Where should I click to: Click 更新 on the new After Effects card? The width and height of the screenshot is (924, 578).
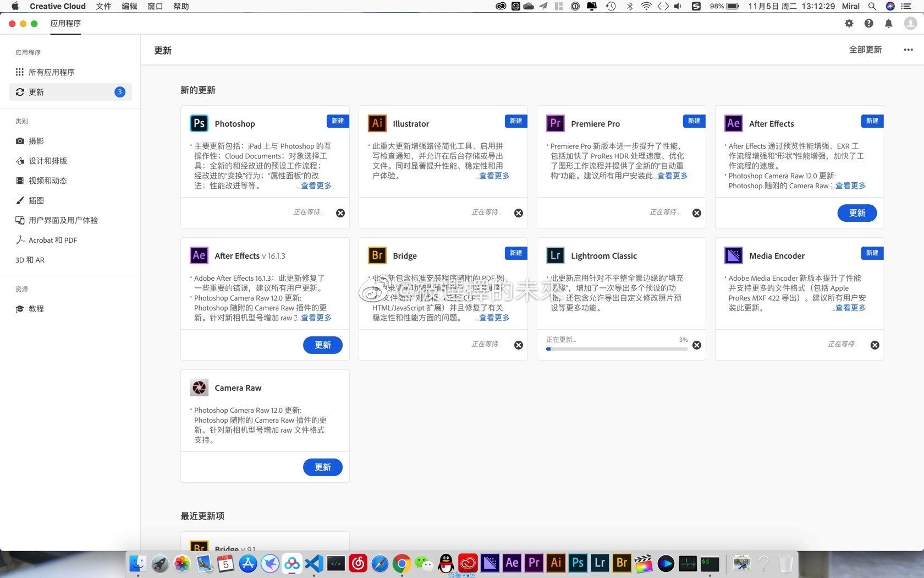pyautogui.click(x=857, y=213)
